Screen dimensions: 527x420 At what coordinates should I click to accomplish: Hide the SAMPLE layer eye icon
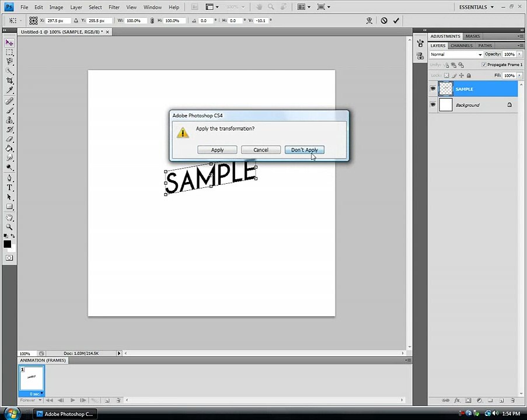(x=433, y=89)
